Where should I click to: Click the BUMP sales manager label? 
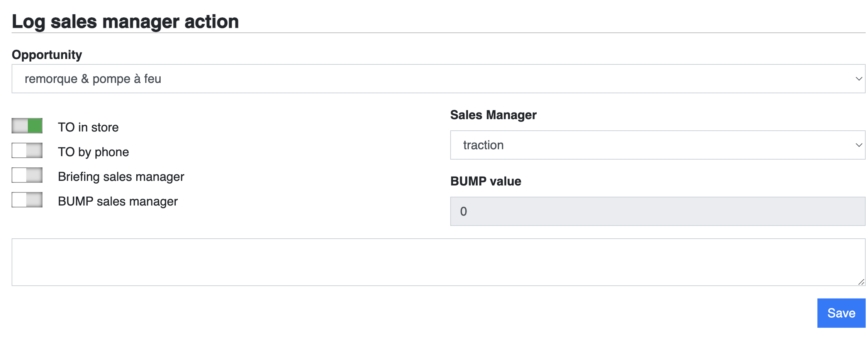tap(118, 201)
